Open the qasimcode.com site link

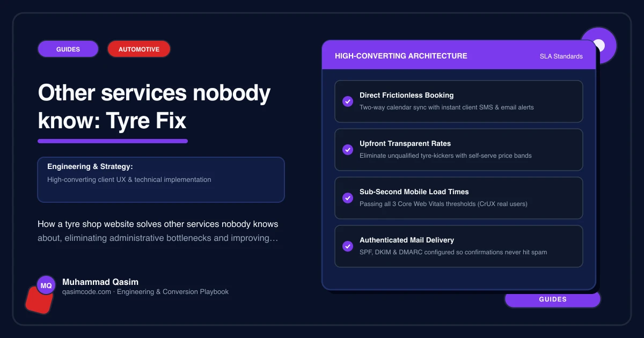(86, 292)
